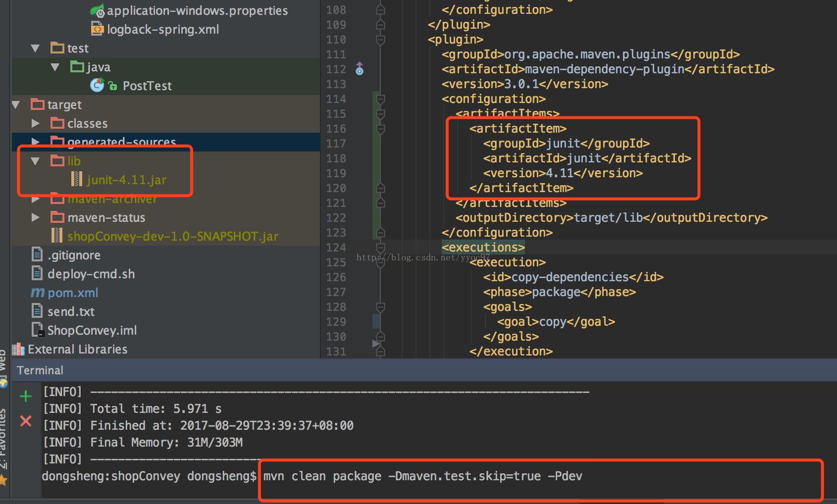The image size is (837, 504).
Task: Click the target folder icon
Action: pyautogui.click(x=38, y=104)
